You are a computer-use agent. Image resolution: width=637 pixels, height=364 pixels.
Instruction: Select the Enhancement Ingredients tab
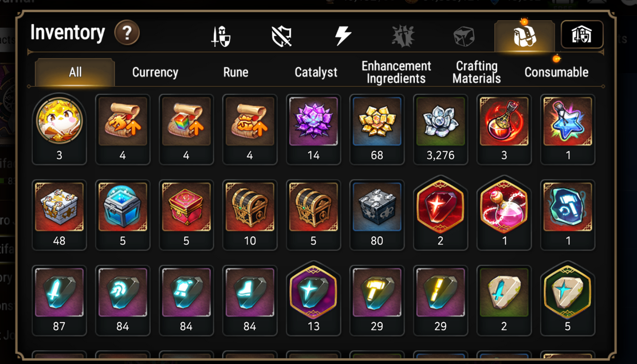click(x=396, y=72)
